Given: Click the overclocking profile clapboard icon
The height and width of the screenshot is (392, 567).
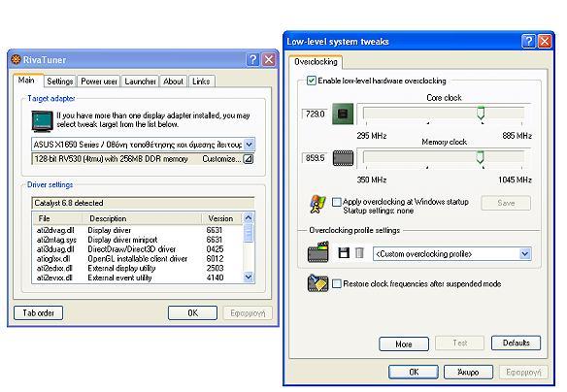Looking at the screenshot, I should [318, 252].
